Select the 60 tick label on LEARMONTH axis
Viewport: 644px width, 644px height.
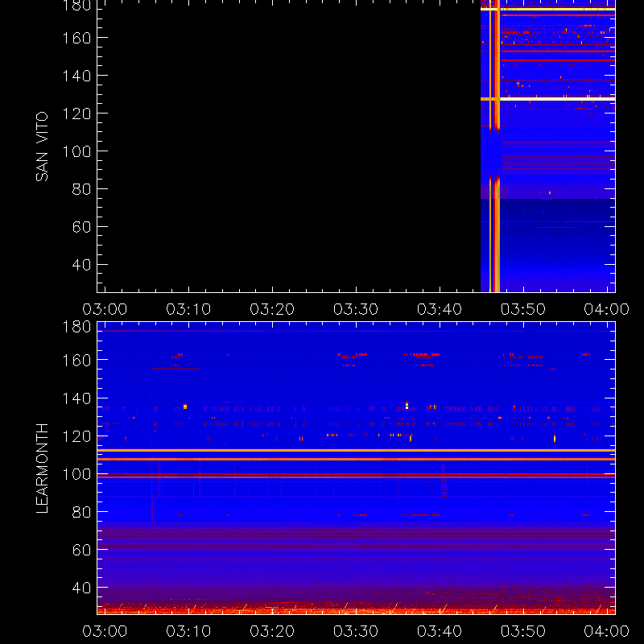(81, 550)
